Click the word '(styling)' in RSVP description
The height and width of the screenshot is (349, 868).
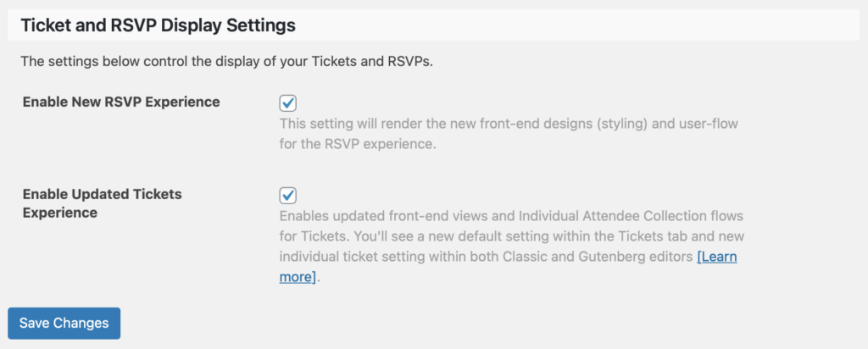(x=621, y=124)
